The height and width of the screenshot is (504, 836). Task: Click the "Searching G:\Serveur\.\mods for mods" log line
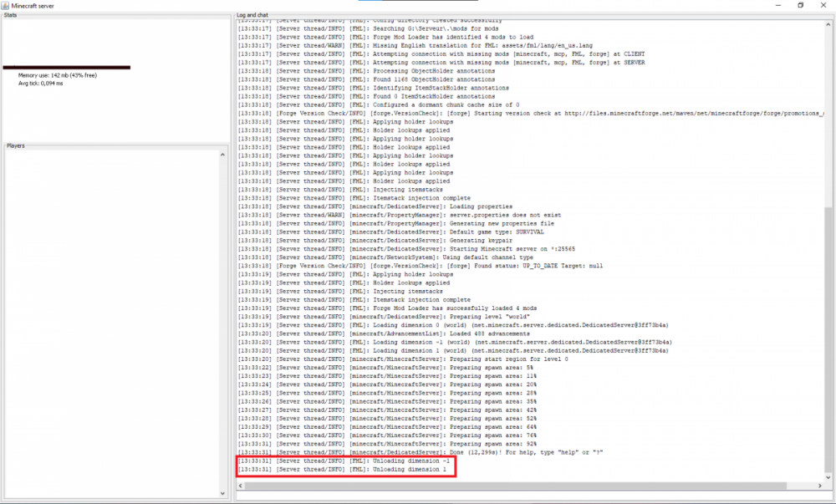[369, 28]
